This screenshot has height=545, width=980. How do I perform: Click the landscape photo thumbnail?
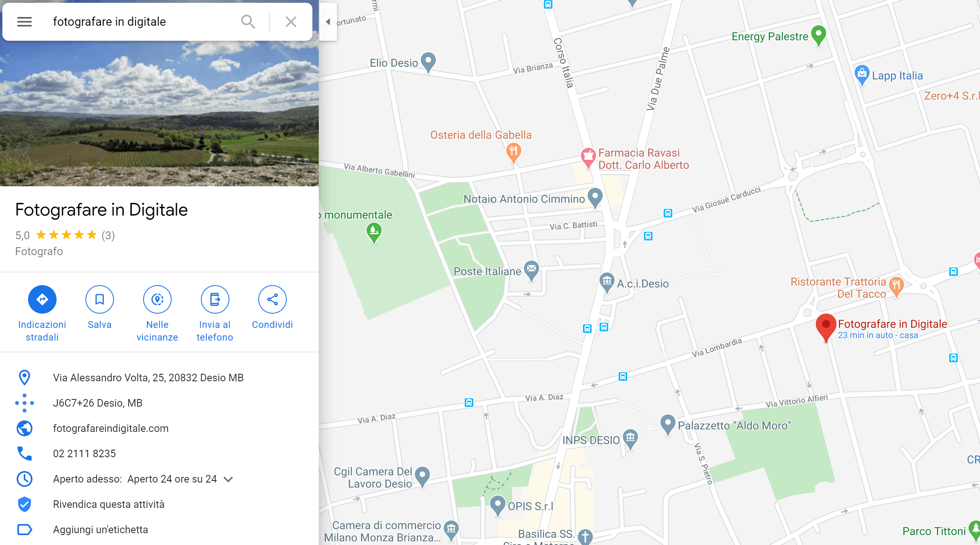(x=159, y=113)
